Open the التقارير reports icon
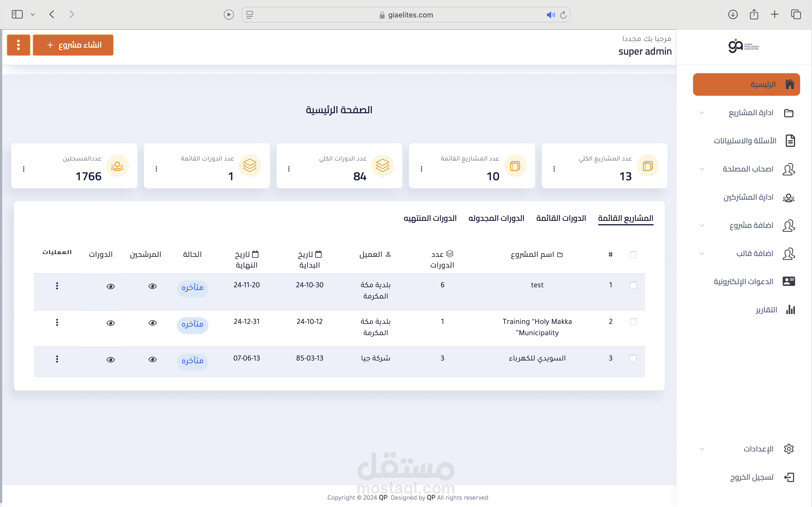 [x=791, y=309]
